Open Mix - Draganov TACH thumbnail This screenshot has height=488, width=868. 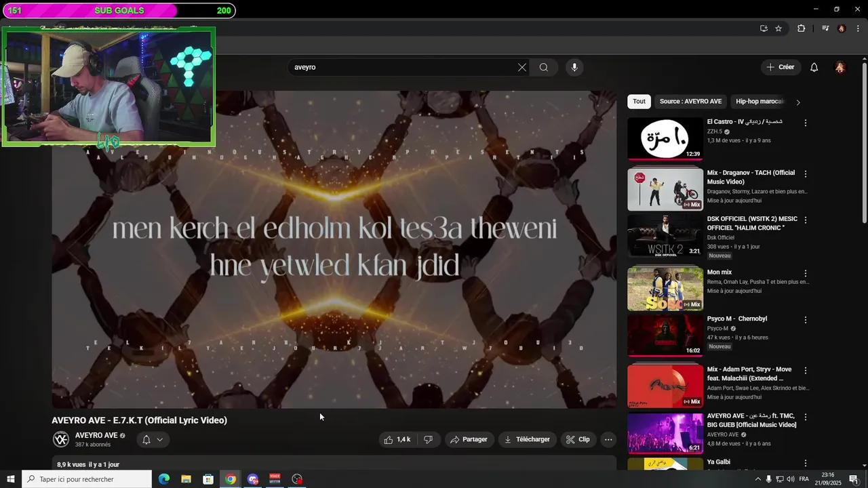pyautogui.click(x=665, y=190)
